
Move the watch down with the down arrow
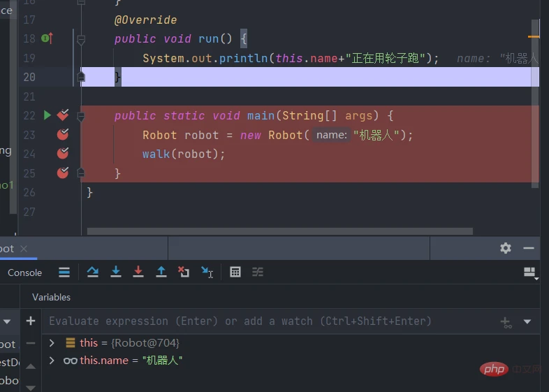[31, 387]
